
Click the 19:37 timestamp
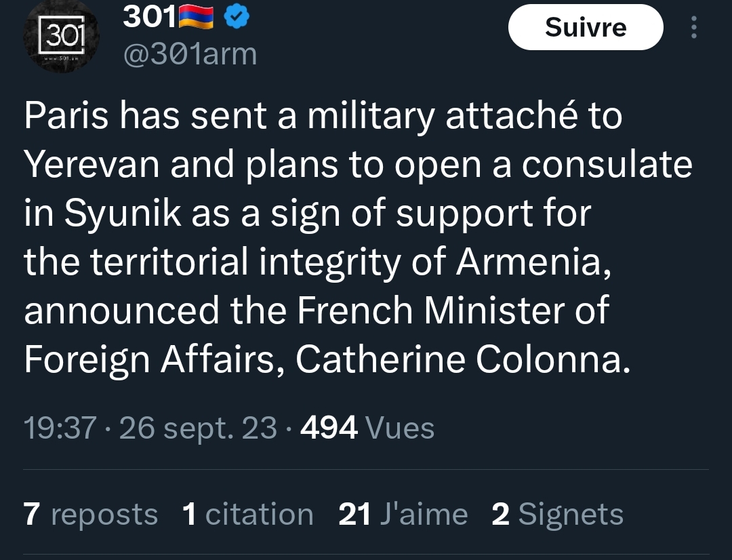60,428
